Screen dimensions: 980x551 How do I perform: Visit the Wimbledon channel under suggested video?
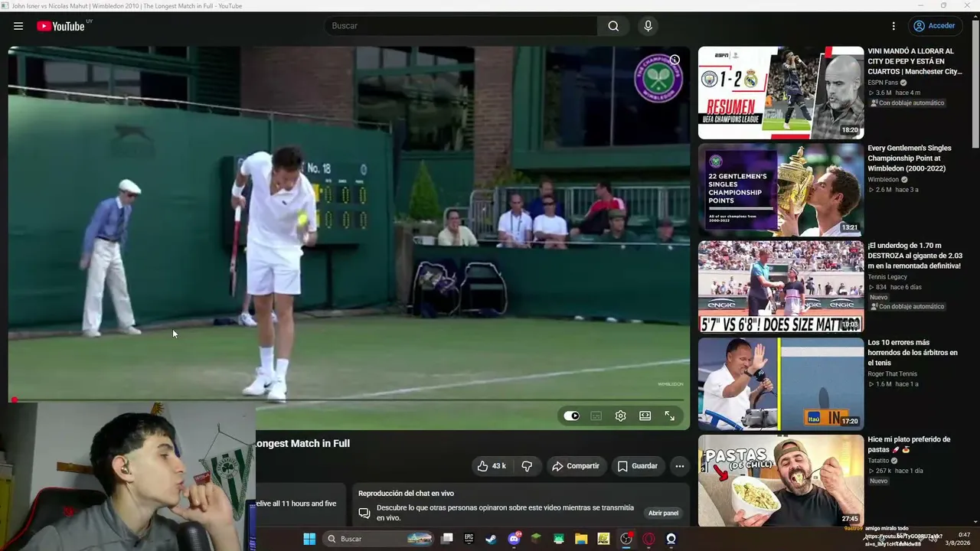[x=884, y=180]
